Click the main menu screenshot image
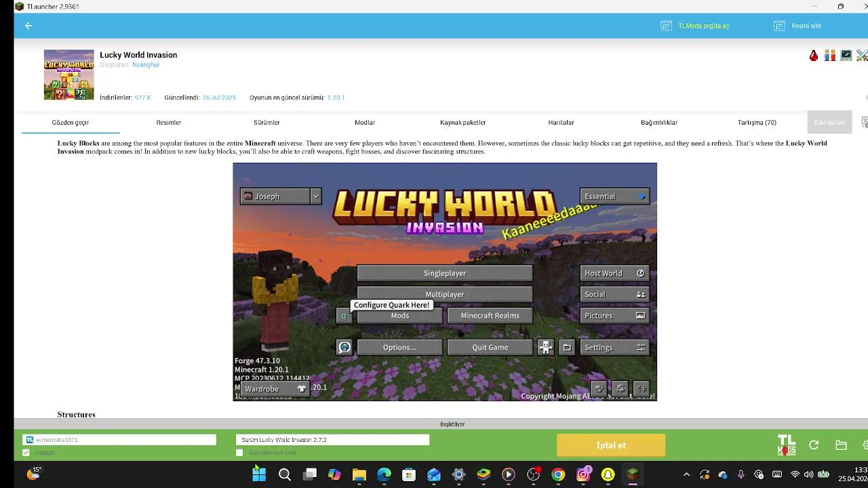The image size is (868, 488). 445,282
